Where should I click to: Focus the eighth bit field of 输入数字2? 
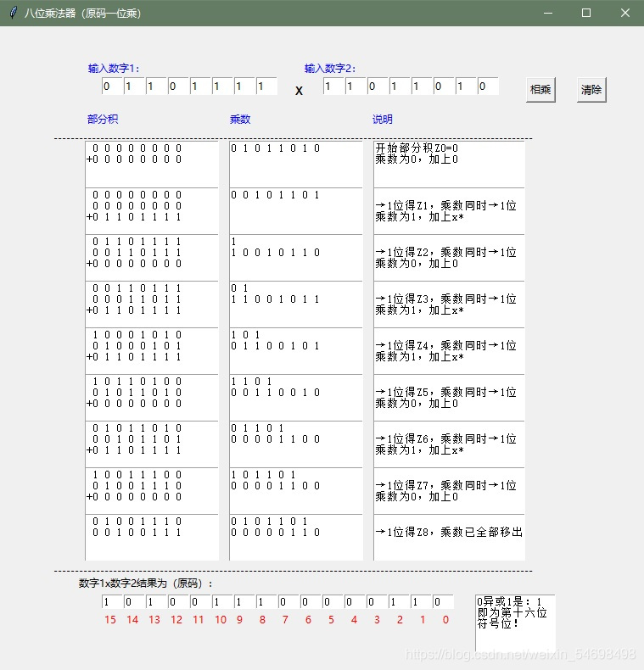click(x=489, y=87)
